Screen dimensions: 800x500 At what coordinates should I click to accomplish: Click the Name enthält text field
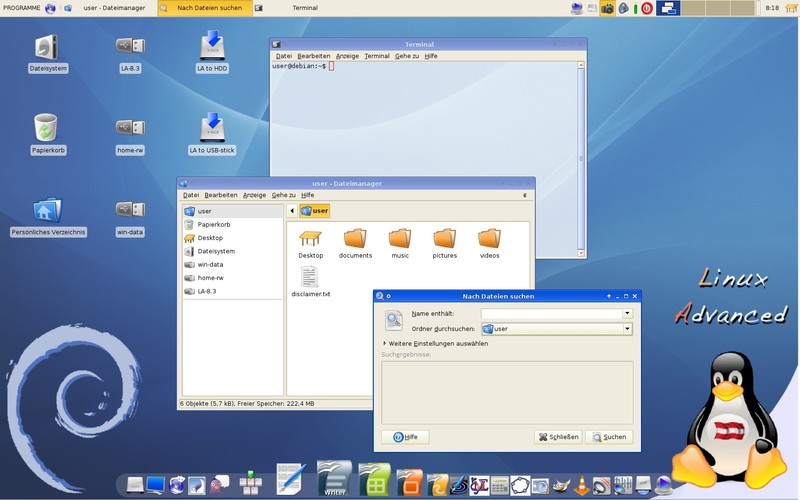tap(552, 313)
